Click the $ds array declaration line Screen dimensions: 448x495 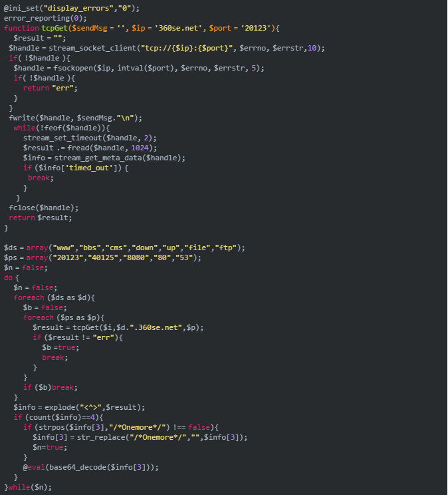[x=124, y=247]
